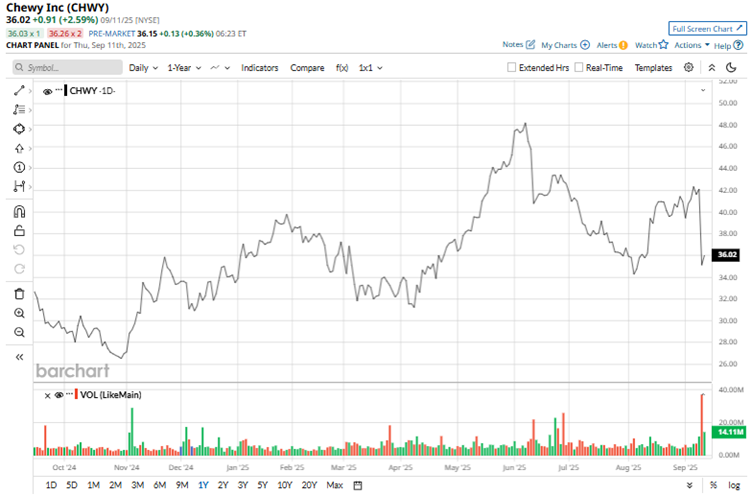This screenshot has height=495, width=752.
Task: Select the 6M range tab
Action: [160, 485]
